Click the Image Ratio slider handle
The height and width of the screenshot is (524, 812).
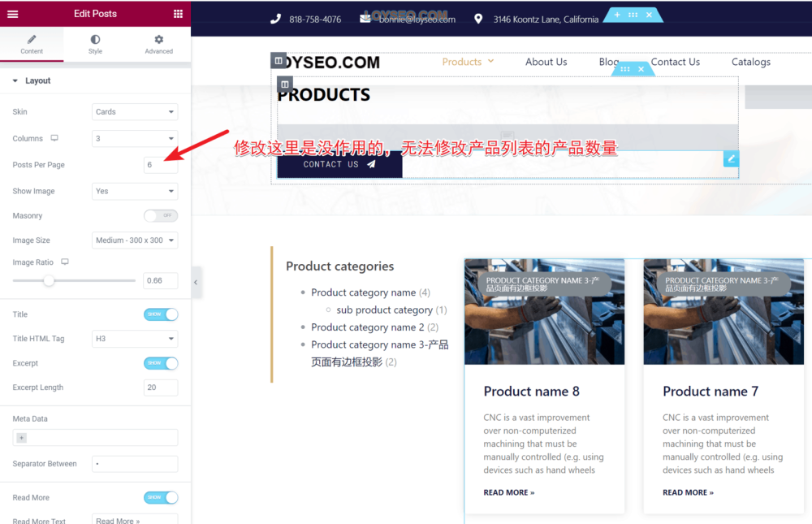coord(49,280)
